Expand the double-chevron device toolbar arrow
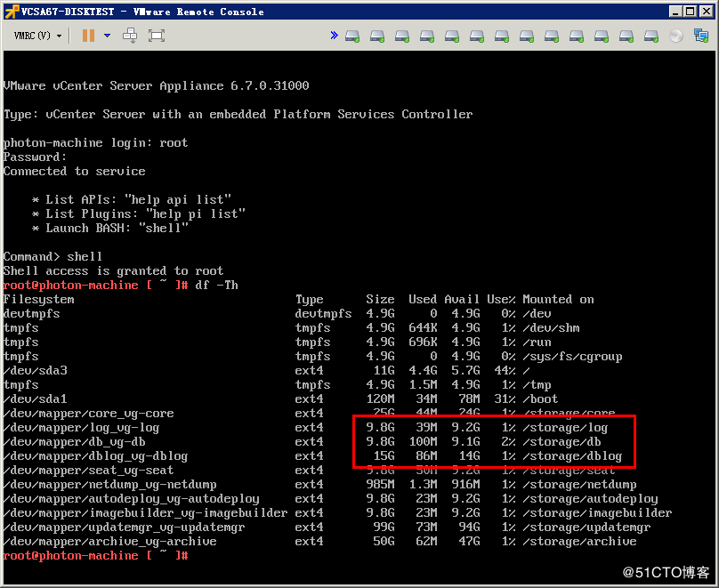 pyautogui.click(x=334, y=36)
